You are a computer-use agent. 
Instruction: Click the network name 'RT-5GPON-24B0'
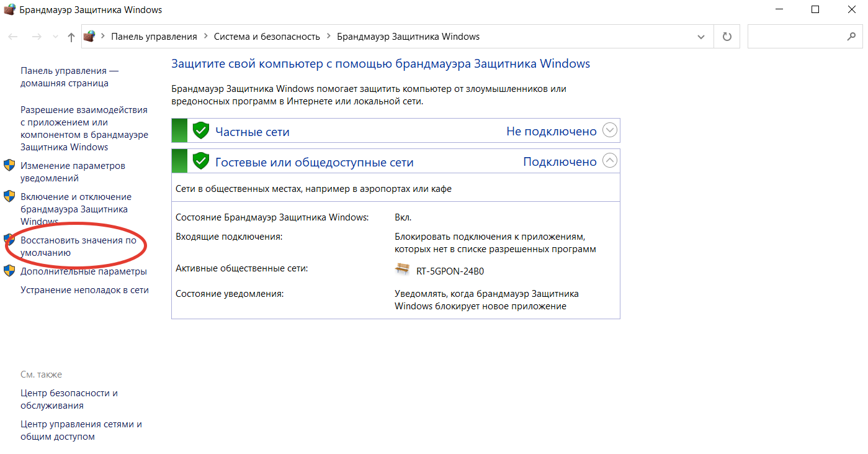pos(450,271)
